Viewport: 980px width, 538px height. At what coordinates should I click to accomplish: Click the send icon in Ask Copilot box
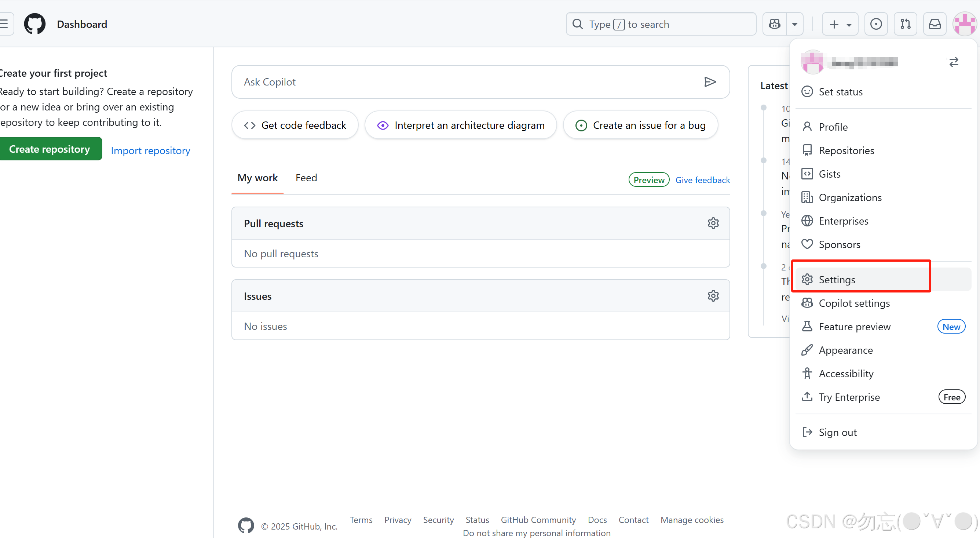(x=710, y=81)
